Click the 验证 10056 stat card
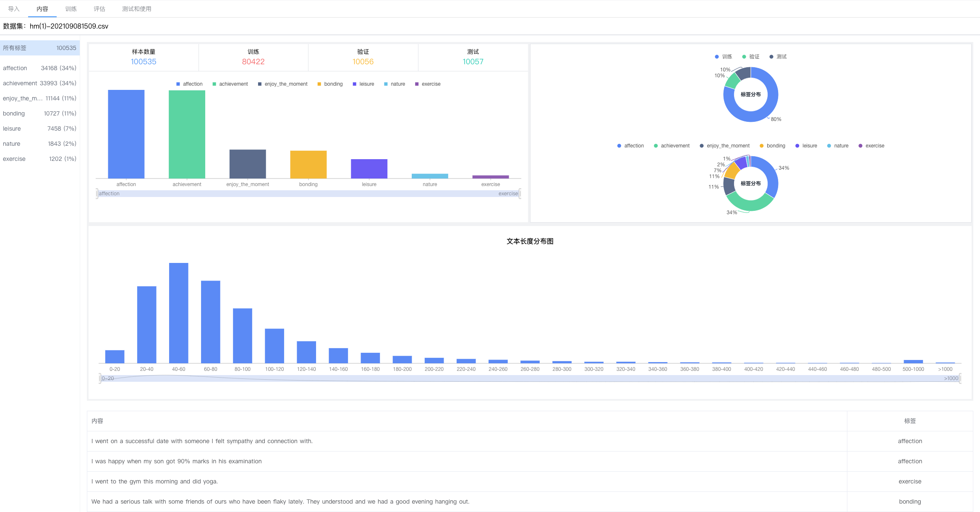The width and height of the screenshot is (980, 512). pyautogui.click(x=363, y=58)
